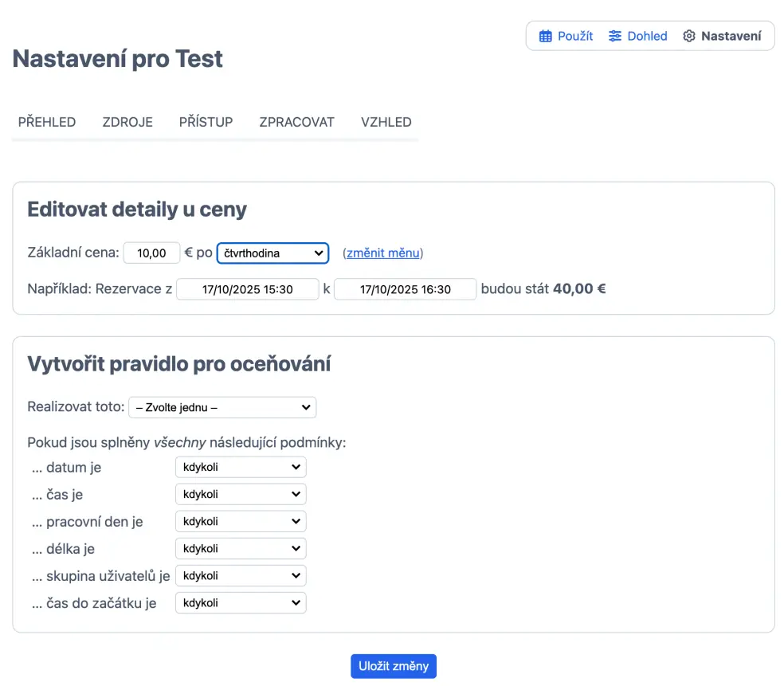Click the gear icon beside Nastavení
The height and width of the screenshot is (686, 784).
pyautogui.click(x=689, y=36)
